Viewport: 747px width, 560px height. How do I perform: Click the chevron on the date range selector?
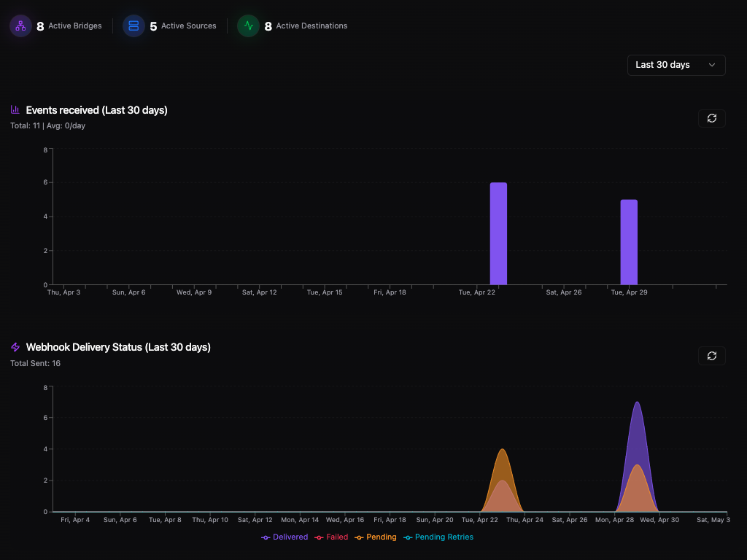tap(712, 65)
